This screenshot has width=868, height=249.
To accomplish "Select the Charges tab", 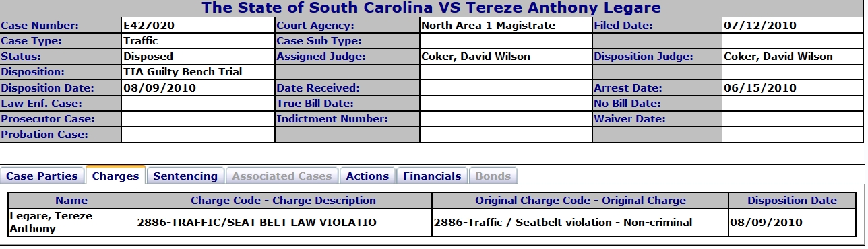I will pos(116,176).
